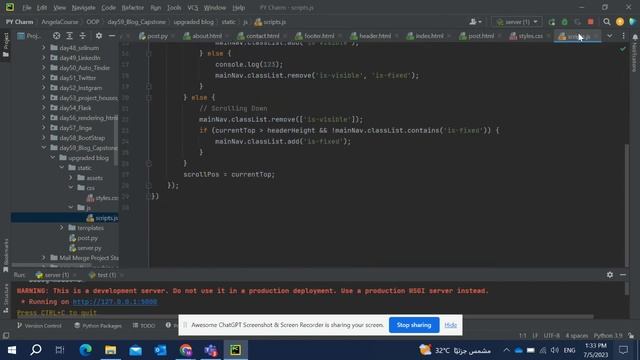Hide the Run panel with minus icon
The width and height of the screenshot is (640, 360).
point(623,275)
